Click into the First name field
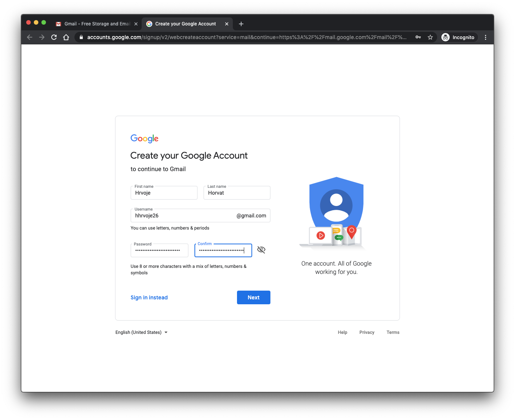 point(164,193)
